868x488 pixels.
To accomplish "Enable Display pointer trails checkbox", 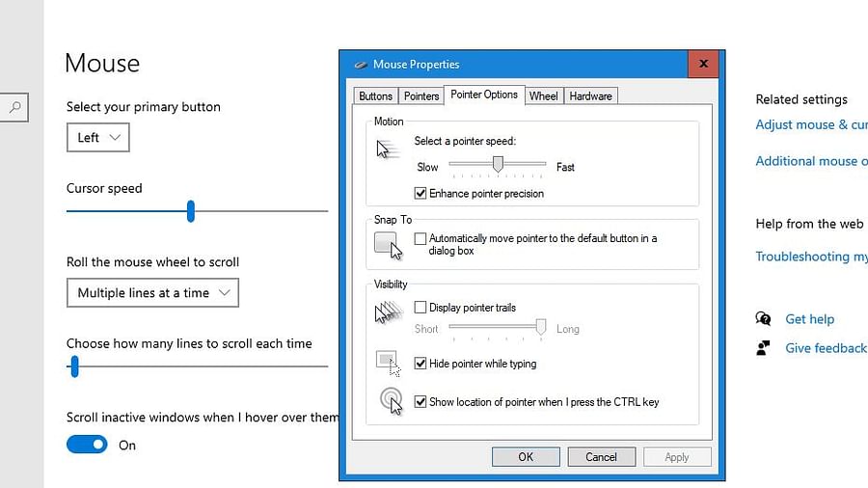I will click(420, 307).
